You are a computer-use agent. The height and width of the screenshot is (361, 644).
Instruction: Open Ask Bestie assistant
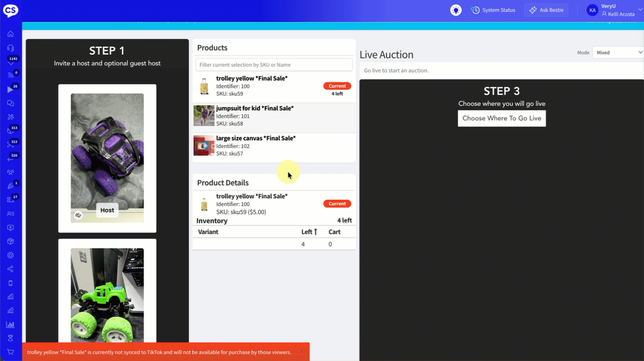[546, 10]
